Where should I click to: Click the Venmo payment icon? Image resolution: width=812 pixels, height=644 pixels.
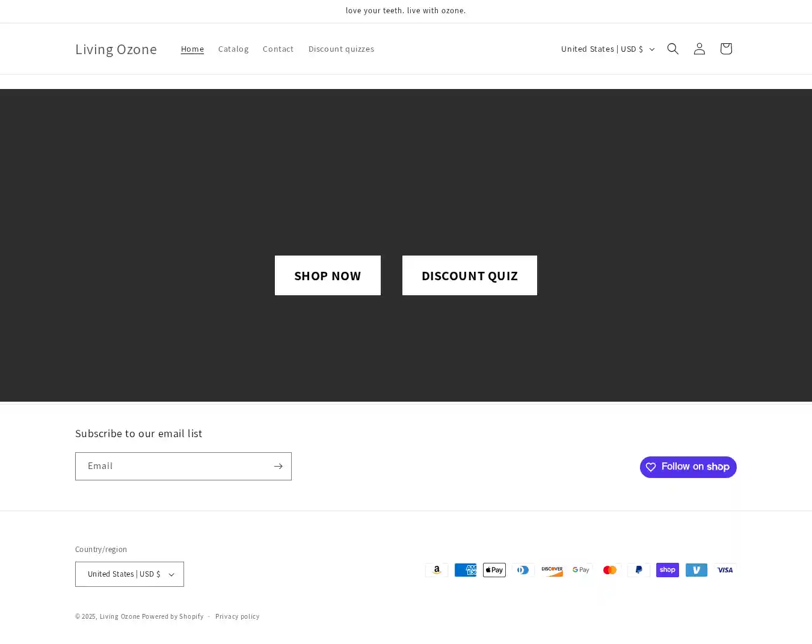pos(697,570)
